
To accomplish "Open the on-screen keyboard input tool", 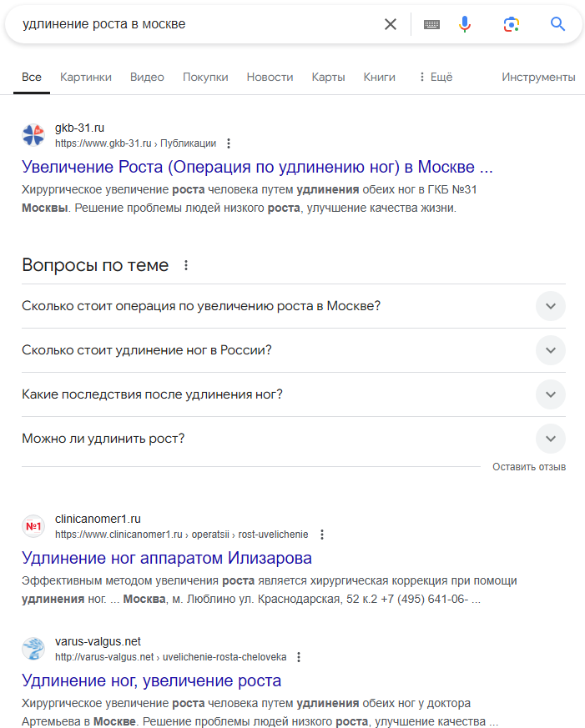I will pyautogui.click(x=431, y=24).
